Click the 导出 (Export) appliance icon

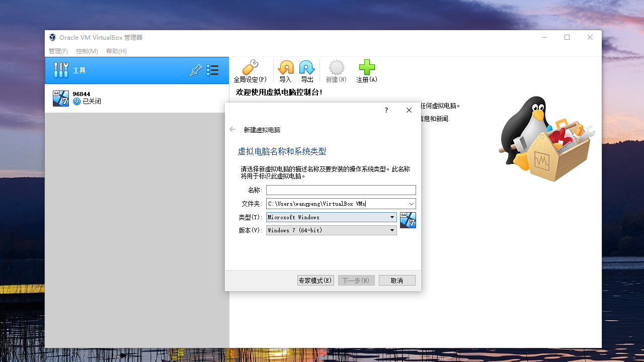click(x=307, y=70)
